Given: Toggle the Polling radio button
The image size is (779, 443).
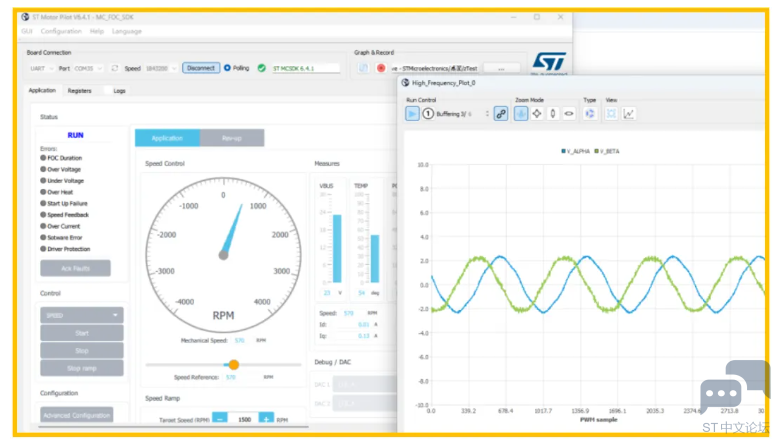Looking at the screenshot, I should click(227, 68).
